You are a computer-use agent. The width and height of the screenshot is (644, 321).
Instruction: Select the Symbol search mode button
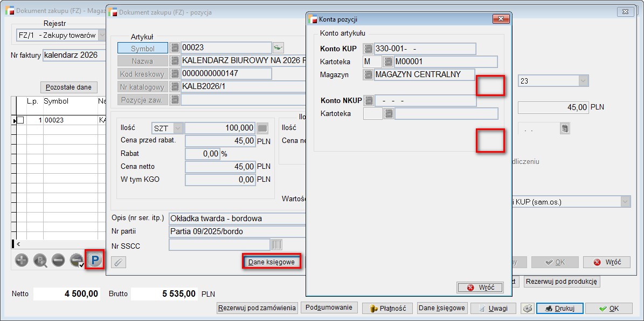tap(142, 48)
